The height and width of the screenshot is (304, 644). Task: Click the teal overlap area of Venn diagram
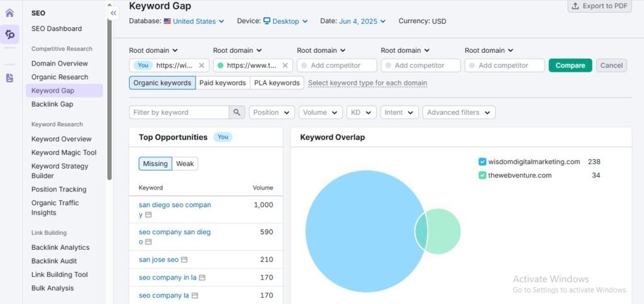pyautogui.click(x=421, y=231)
